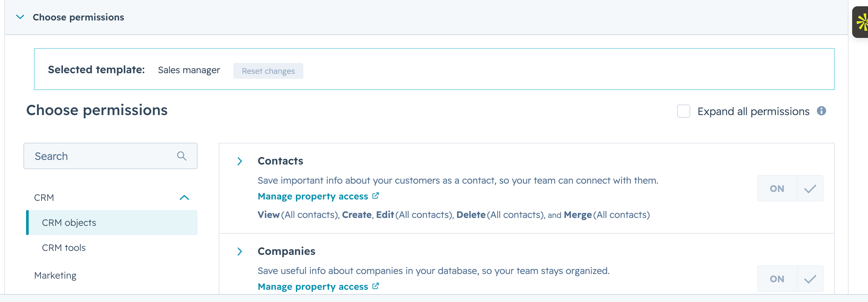Collapse the CRM category in sidebar
This screenshot has height=302, width=868.
pyautogui.click(x=184, y=197)
